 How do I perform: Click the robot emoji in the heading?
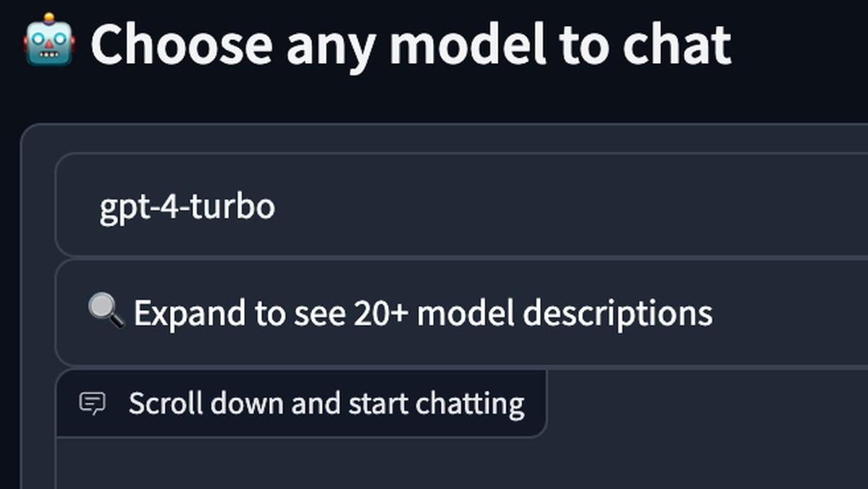pyautogui.click(x=49, y=41)
